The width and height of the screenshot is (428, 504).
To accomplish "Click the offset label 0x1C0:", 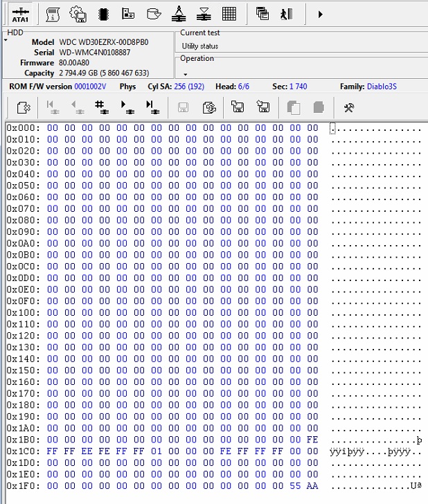I will (24, 451).
